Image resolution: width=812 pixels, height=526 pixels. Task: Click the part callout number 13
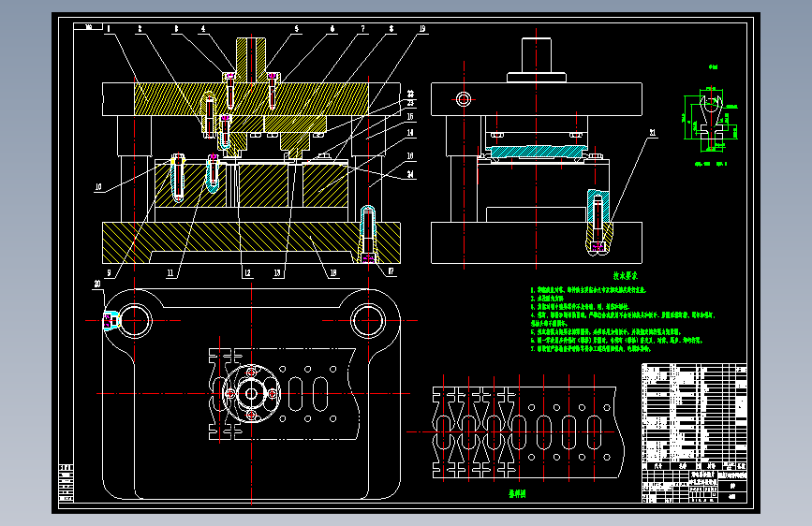(277, 273)
